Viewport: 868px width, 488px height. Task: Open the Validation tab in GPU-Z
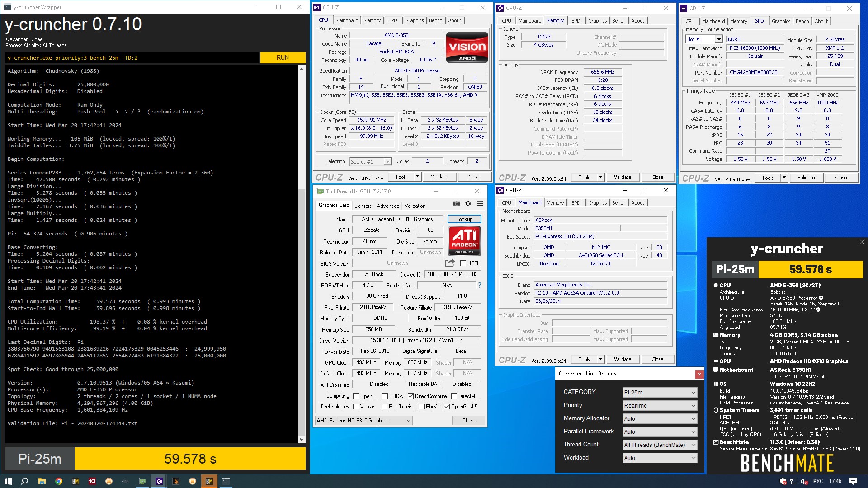tap(415, 206)
